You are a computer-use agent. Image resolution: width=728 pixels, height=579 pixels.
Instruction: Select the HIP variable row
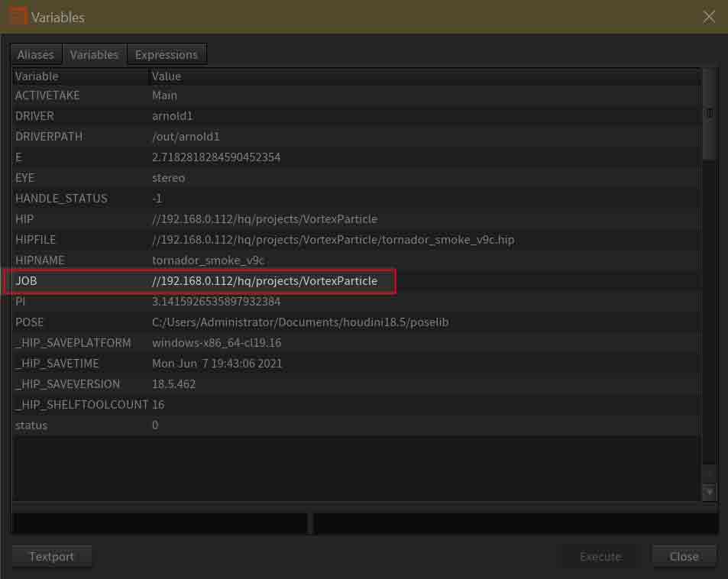200,219
